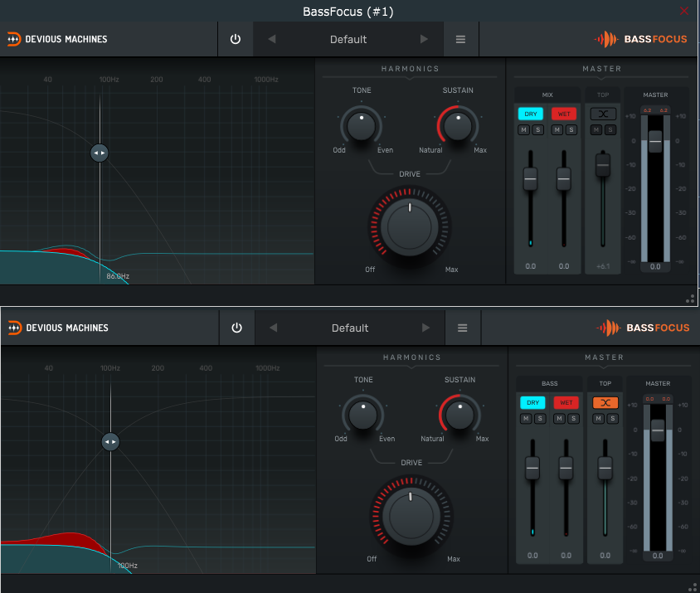Click the MASTER fader handle in upper instance
The width and height of the screenshot is (700, 593).
coord(655,141)
